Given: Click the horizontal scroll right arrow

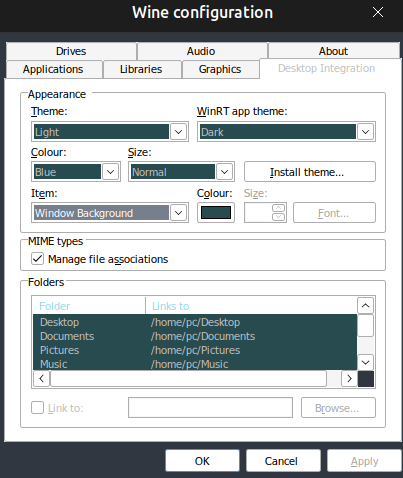Looking at the screenshot, I should coord(349,379).
